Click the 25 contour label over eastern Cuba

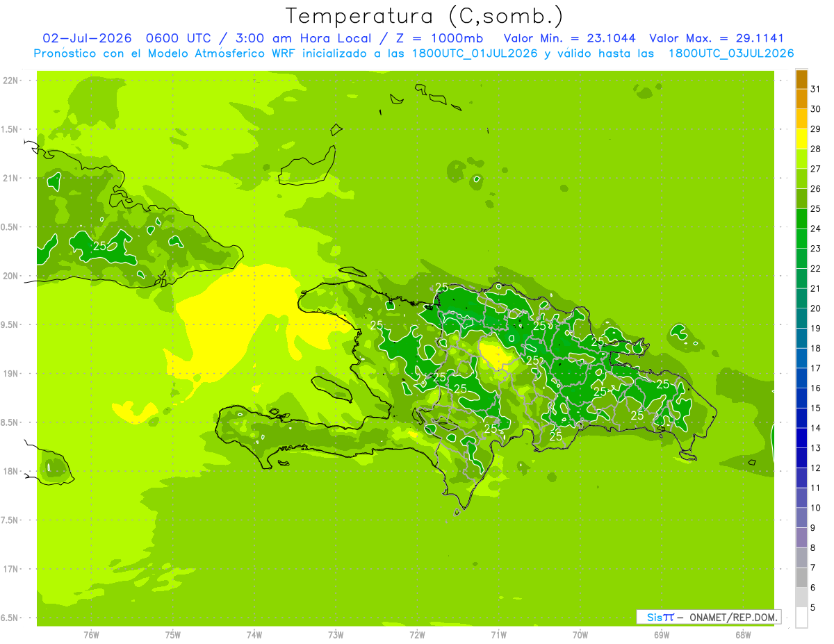pos(100,246)
